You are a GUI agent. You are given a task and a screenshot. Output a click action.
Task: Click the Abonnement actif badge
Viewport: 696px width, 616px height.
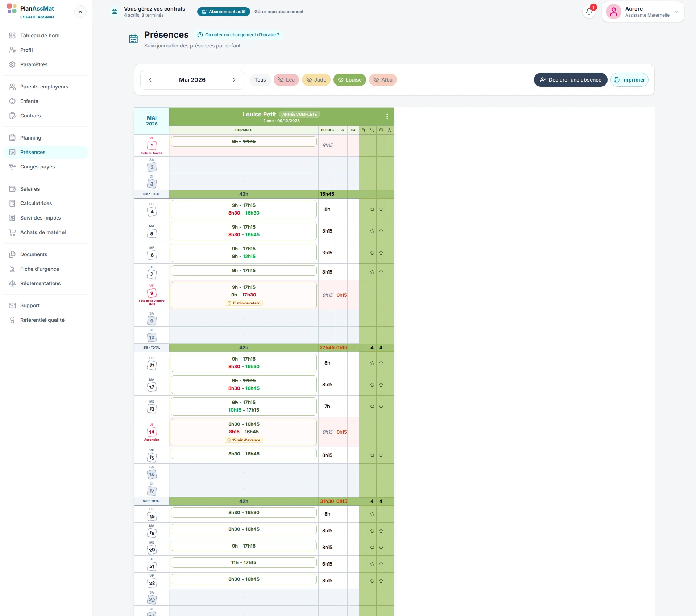224,12
